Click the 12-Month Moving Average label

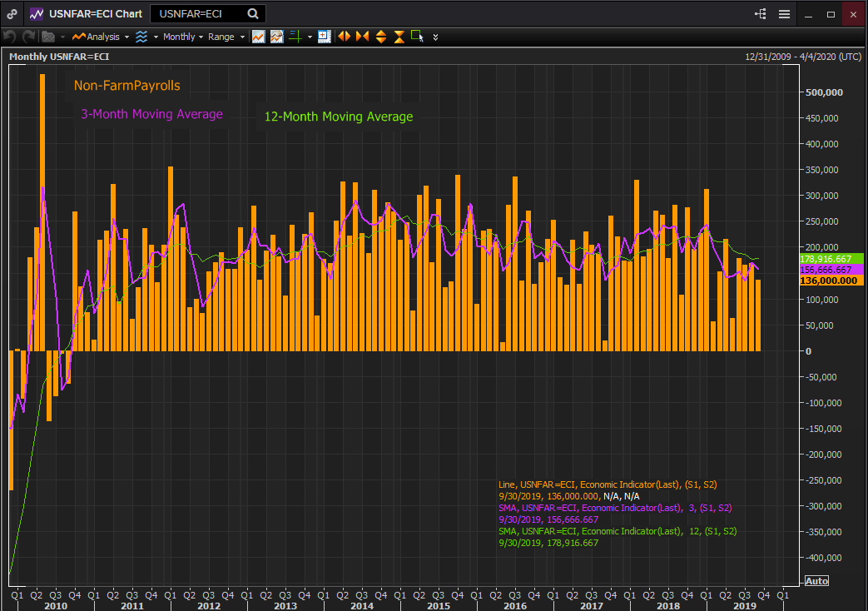[338, 117]
